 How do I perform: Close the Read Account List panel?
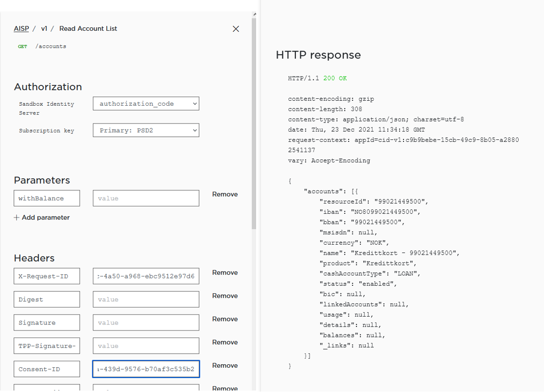pyautogui.click(x=236, y=29)
